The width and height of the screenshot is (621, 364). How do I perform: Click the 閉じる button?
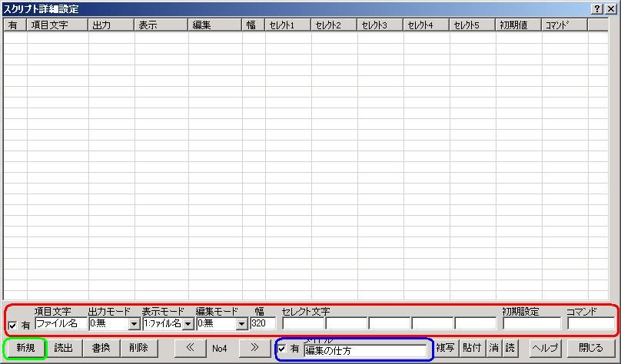(x=591, y=348)
